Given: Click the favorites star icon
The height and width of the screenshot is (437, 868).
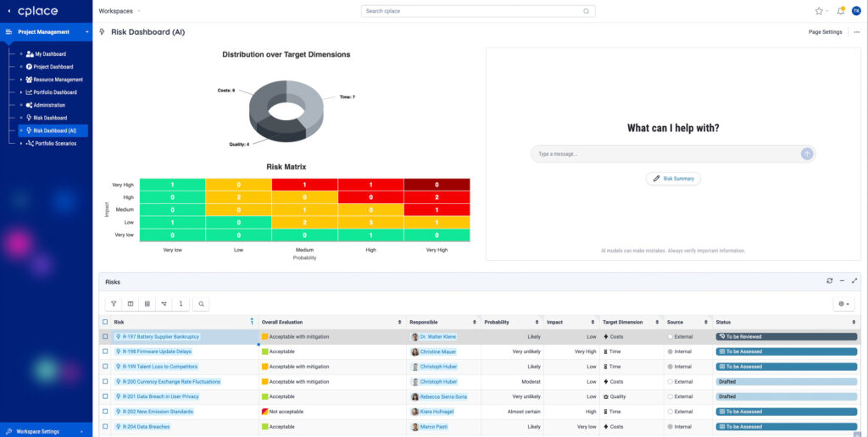Looking at the screenshot, I should pyautogui.click(x=819, y=11).
